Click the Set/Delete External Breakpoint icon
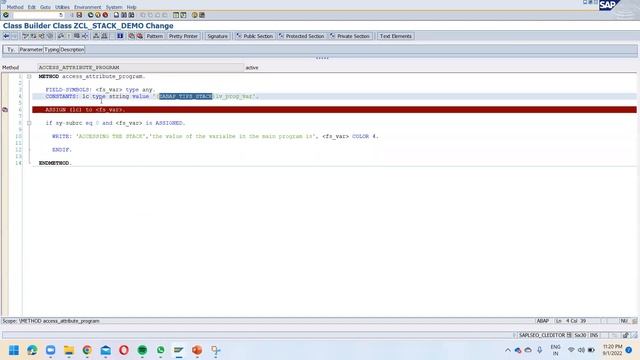 [140, 36]
